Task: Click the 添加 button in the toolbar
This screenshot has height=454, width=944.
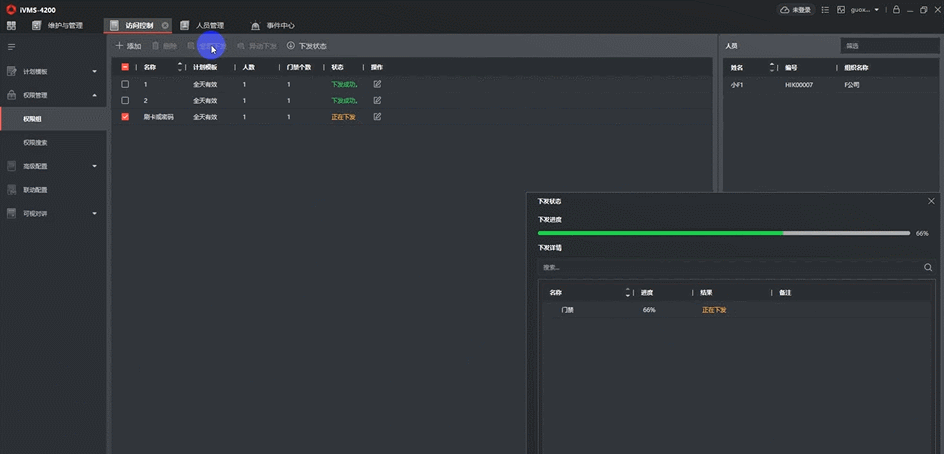Action: (128, 46)
